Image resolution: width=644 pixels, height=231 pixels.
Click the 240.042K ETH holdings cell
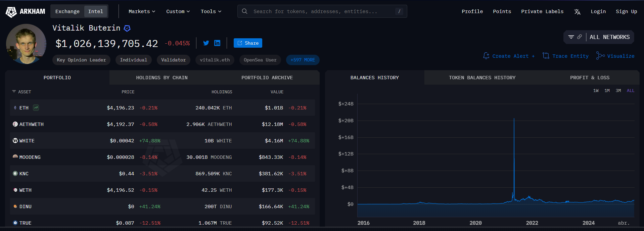[214, 108]
